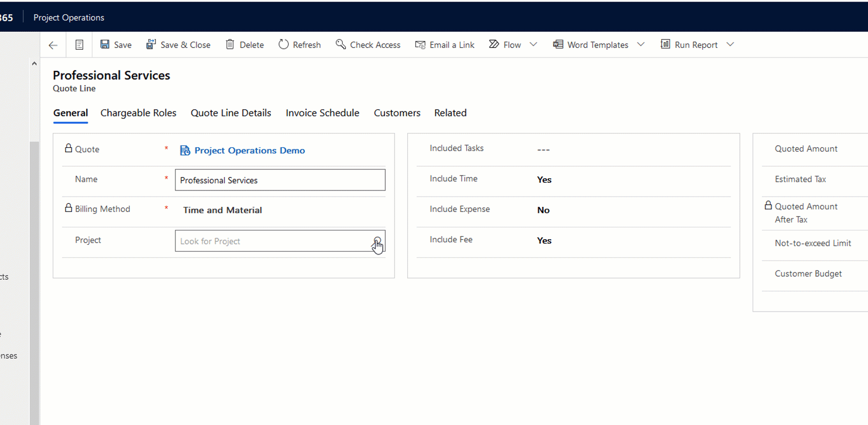The width and height of the screenshot is (868, 425).
Task: Click the Customer Budget field label
Action: click(x=808, y=274)
